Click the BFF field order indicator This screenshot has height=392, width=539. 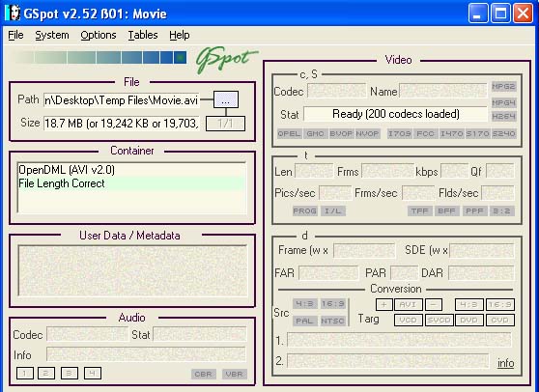447,210
